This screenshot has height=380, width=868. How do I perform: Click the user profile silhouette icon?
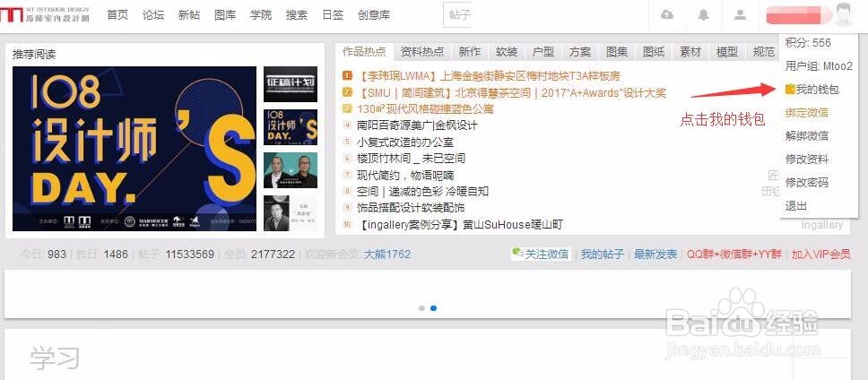click(740, 15)
